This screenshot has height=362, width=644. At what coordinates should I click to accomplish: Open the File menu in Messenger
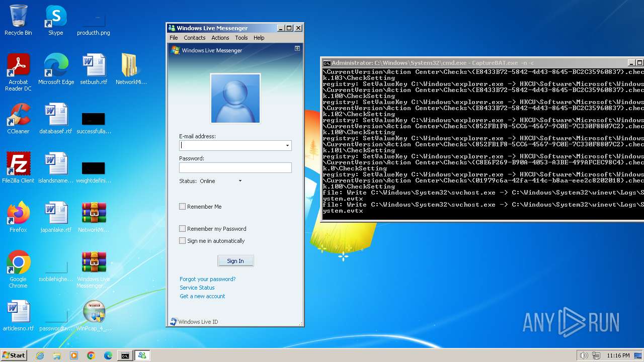pos(174,38)
